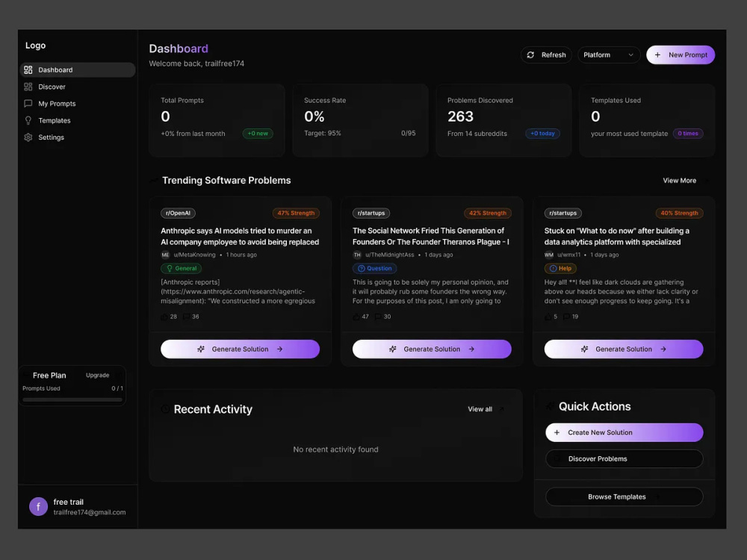Click the Success Rate stat card

(360, 120)
